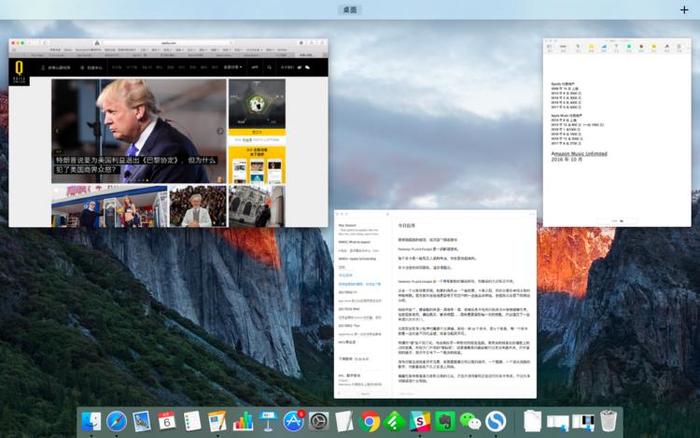
Task: Launch Safari from the Dock
Action: [117, 421]
